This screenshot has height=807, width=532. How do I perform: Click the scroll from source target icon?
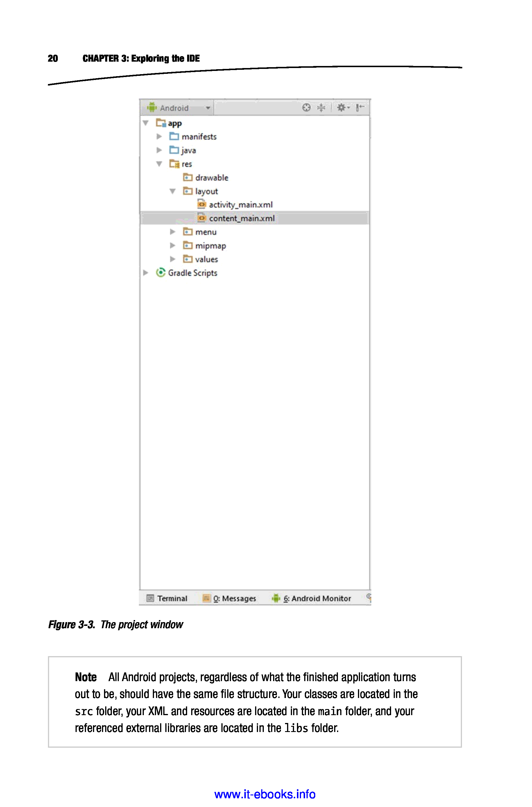(x=306, y=108)
